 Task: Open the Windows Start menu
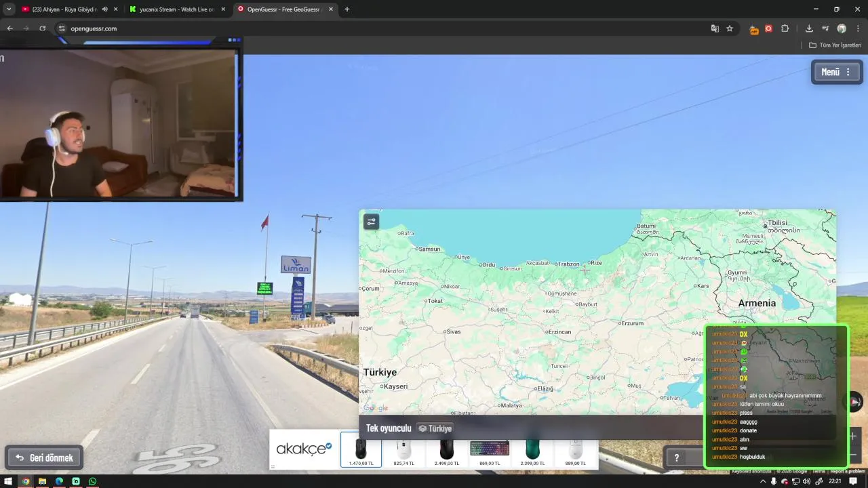click(x=9, y=481)
